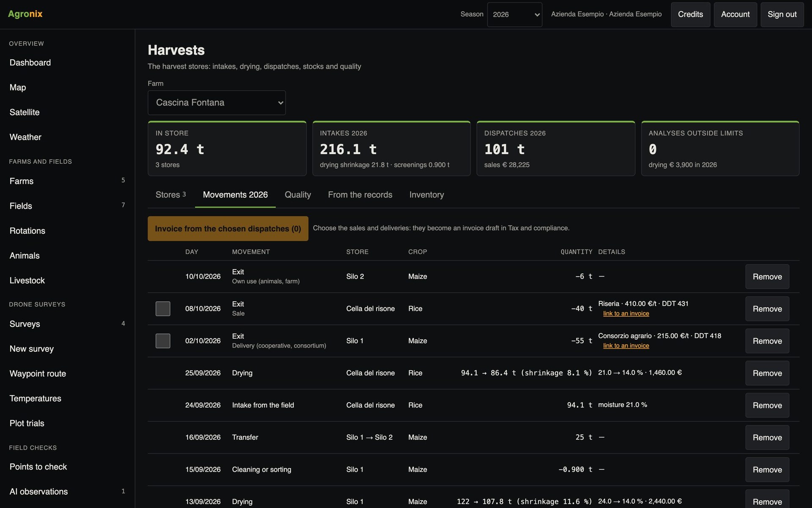Click the Agronix logo
The height and width of the screenshot is (508, 812).
25,14
